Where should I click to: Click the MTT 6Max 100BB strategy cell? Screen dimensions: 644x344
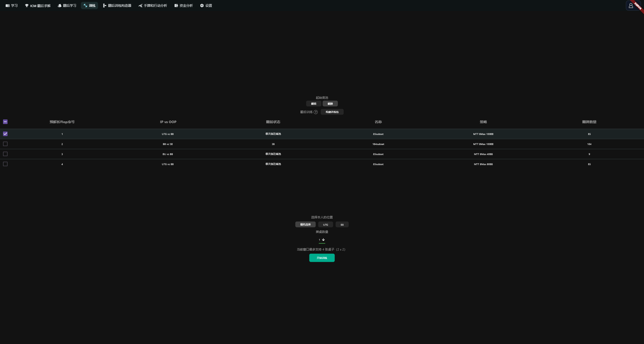[483, 134]
